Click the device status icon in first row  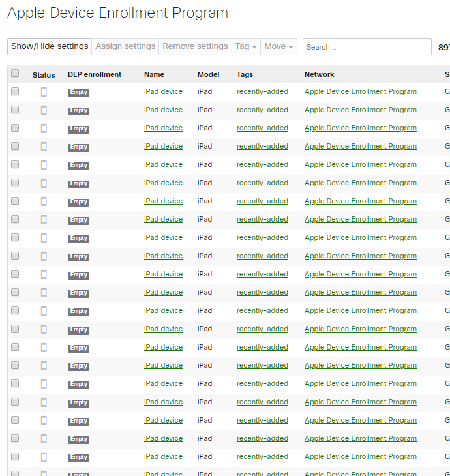pos(44,92)
